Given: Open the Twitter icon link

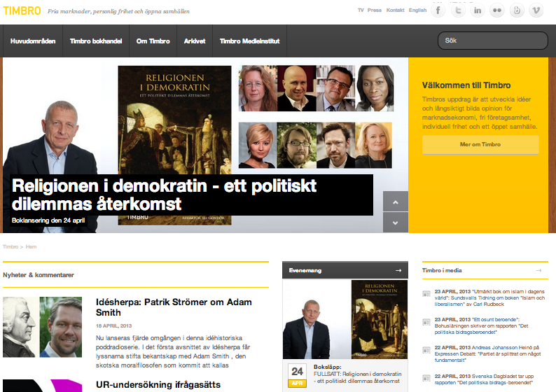Looking at the screenshot, I should tap(458, 10).
